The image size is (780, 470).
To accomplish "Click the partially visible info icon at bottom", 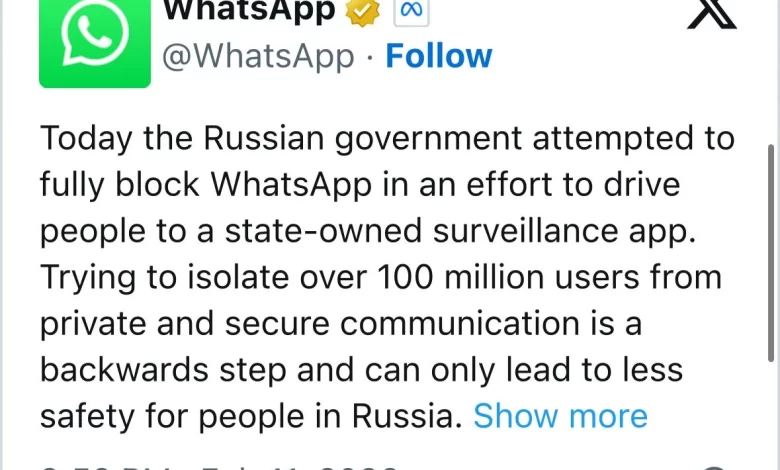I will point(713,466).
